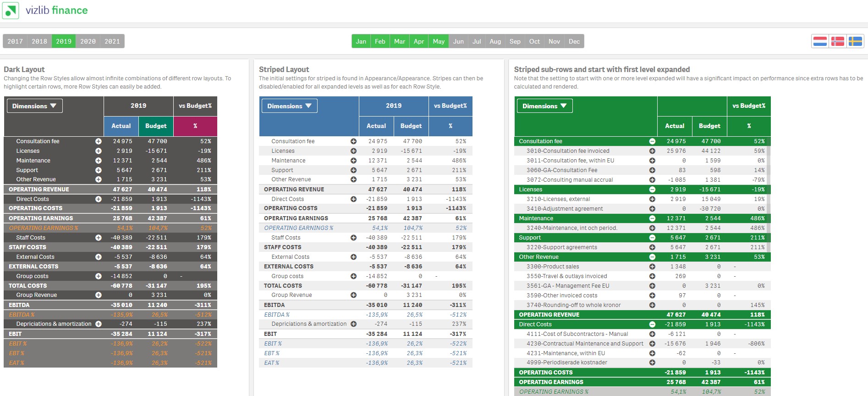Click Actual column header in Striped Layout
Viewport: 868px width, 396px height.
376,126
